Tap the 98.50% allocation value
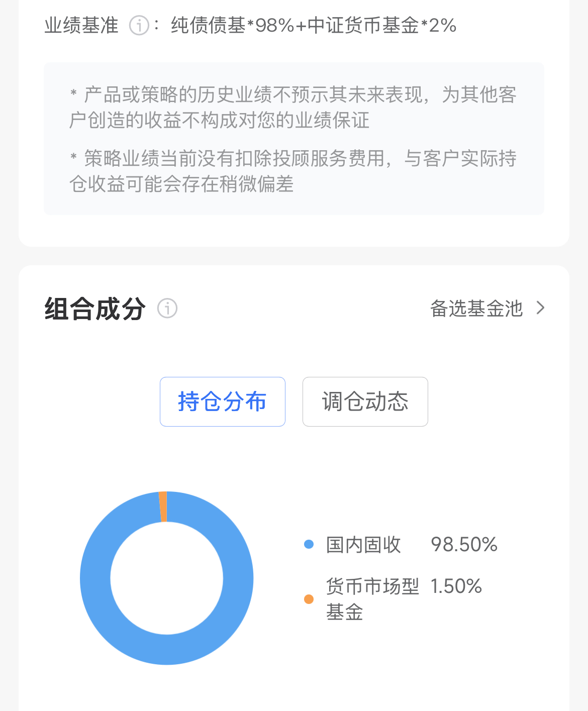Viewport: 588px width, 711px height. (x=464, y=545)
